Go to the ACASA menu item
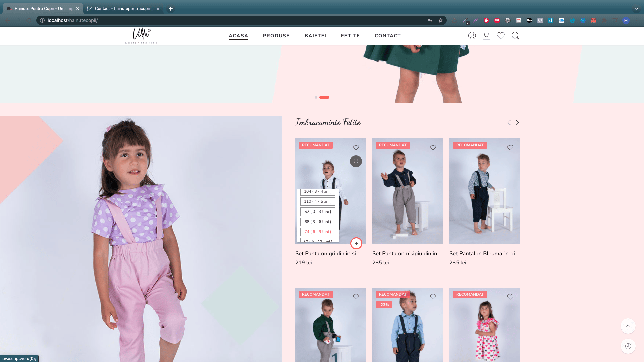The height and width of the screenshot is (362, 644). pos(238,36)
